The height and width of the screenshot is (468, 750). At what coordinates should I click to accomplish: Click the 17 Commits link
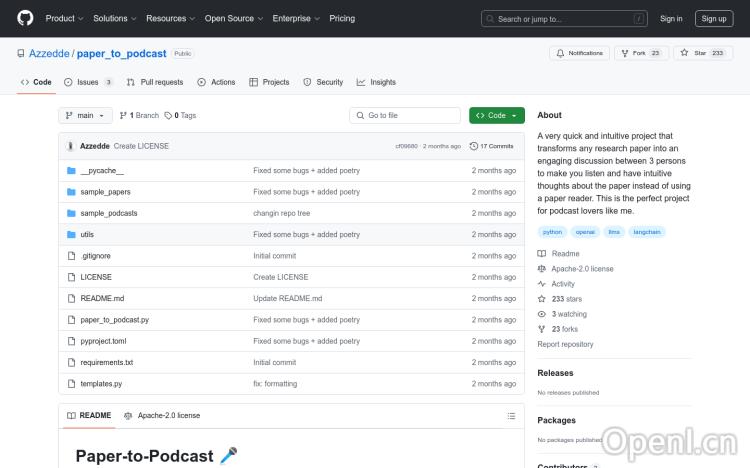tap(492, 146)
